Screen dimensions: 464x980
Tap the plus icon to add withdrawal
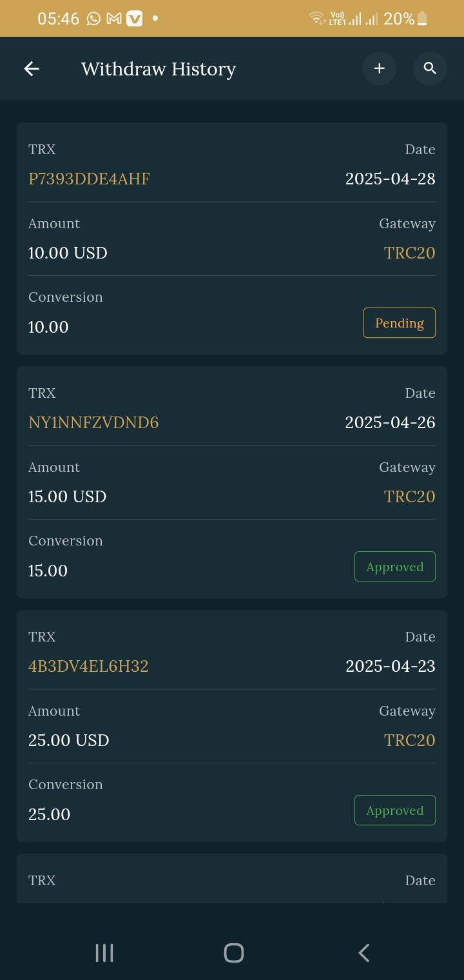[x=379, y=68]
